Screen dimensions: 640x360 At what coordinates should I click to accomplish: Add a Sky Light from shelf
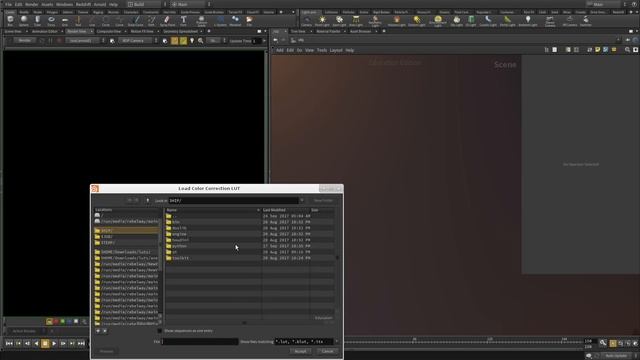coord(457,21)
